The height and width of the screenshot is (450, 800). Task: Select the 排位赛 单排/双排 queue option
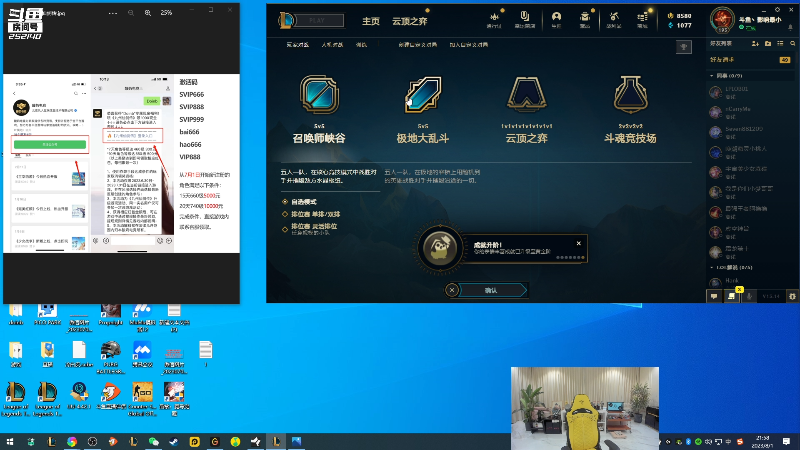point(311,214)
